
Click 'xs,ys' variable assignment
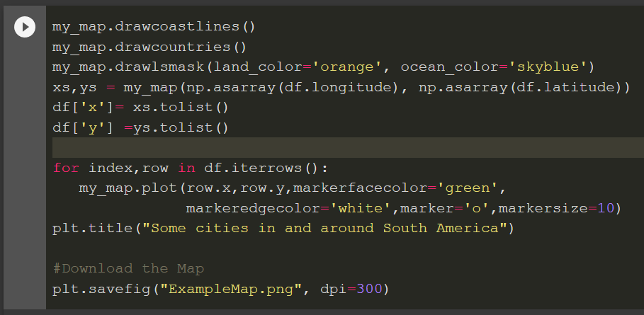(74, 87)
